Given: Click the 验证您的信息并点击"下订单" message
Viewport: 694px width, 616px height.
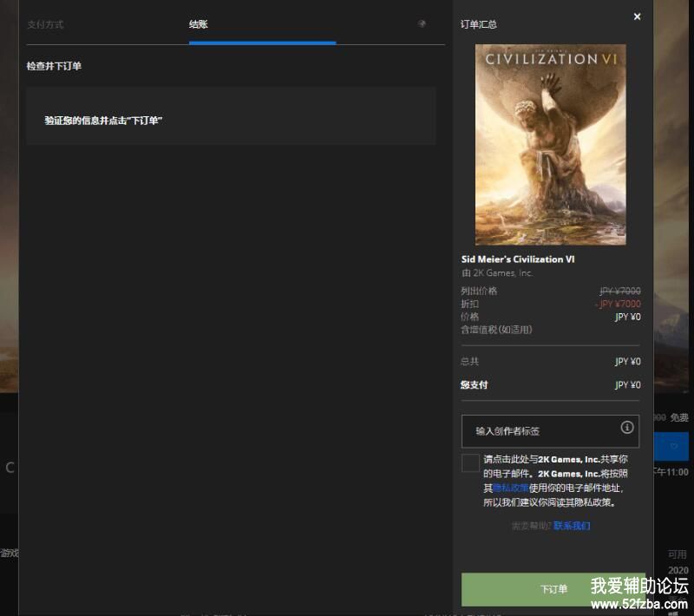Looking at the screenshot, I should coord(103,121).
